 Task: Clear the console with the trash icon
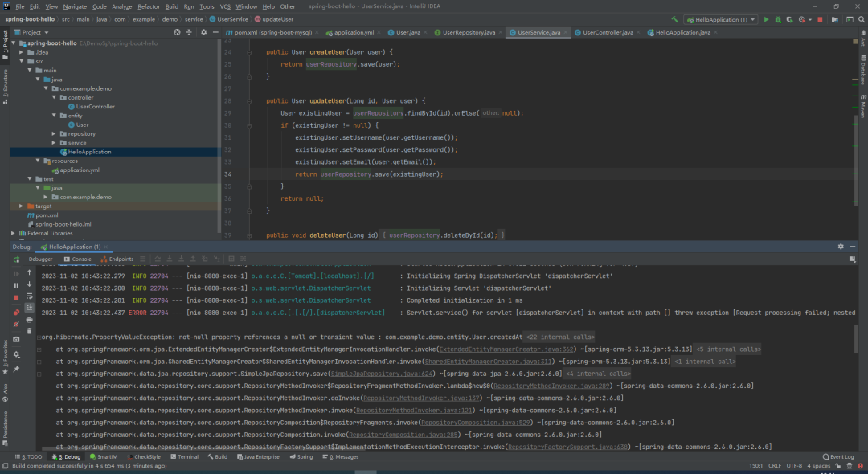pyautogui.click(x=30, y=331)
